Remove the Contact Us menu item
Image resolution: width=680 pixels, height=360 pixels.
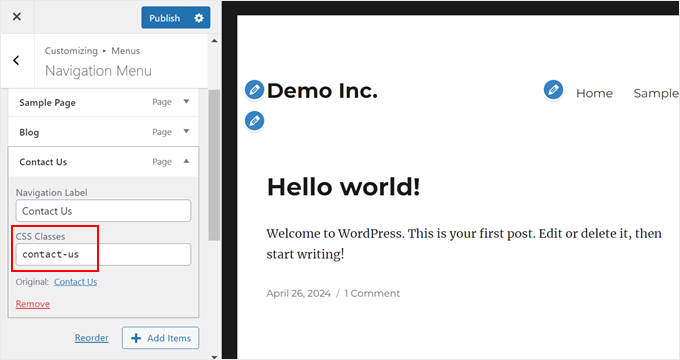tap(33, 304)
